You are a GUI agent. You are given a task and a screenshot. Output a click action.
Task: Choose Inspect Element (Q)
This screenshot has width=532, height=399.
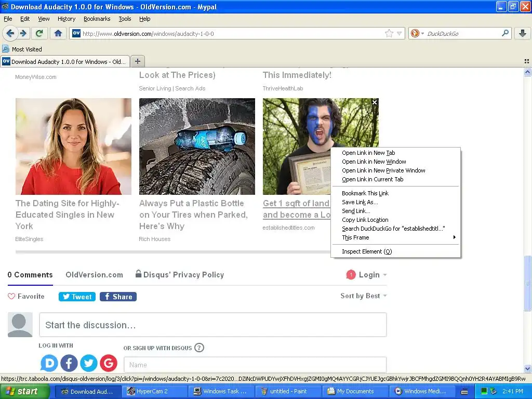(396, 251)
